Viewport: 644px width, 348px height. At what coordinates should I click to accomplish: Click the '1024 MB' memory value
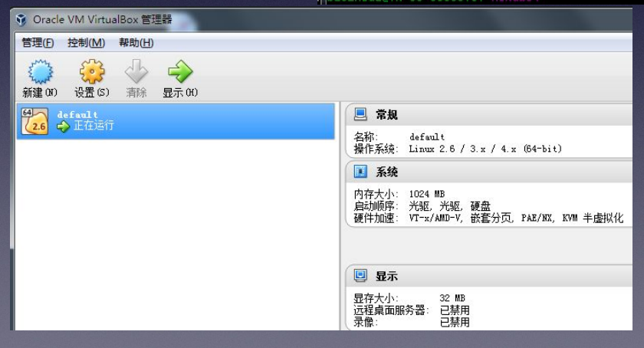(x=427, y=193)
